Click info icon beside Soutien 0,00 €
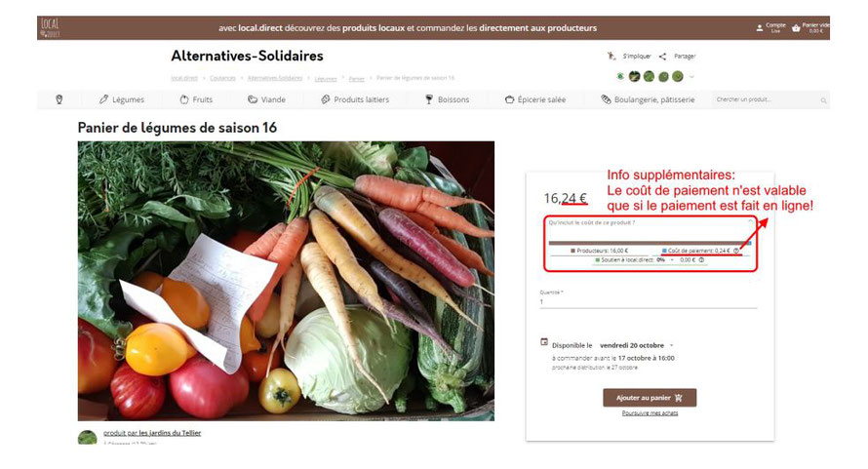Screen dimensions: 868x469 tap(701, 259)
